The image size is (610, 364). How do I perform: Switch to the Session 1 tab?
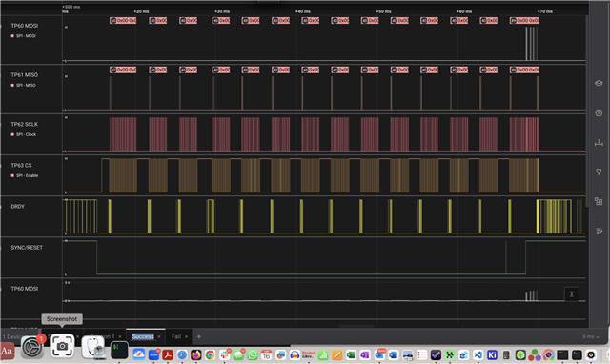coord(102,336)
